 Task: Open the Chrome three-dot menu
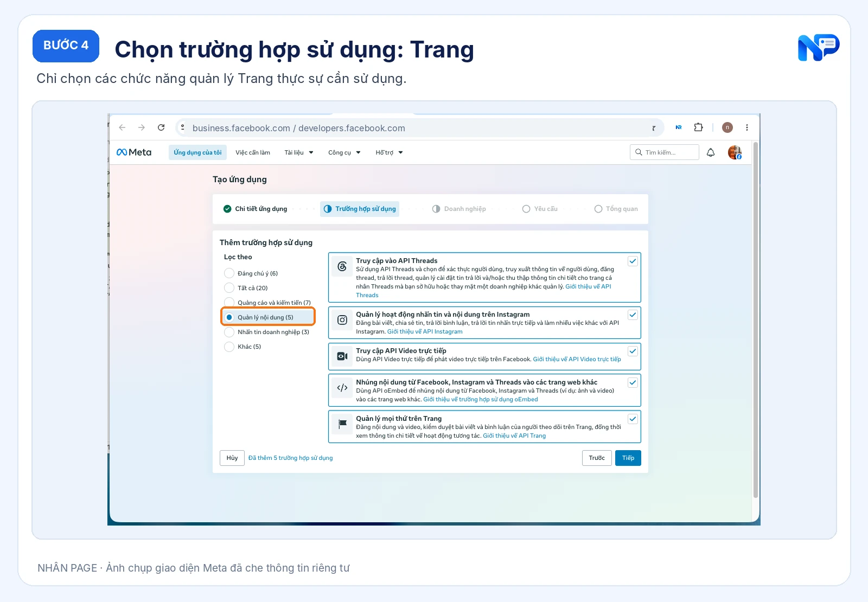(x=747, y=127)
